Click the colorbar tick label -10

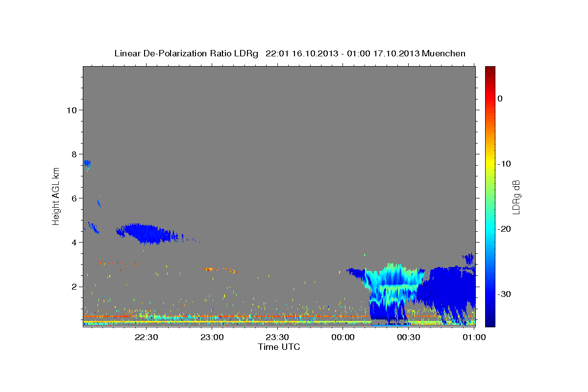coord(505,164)
